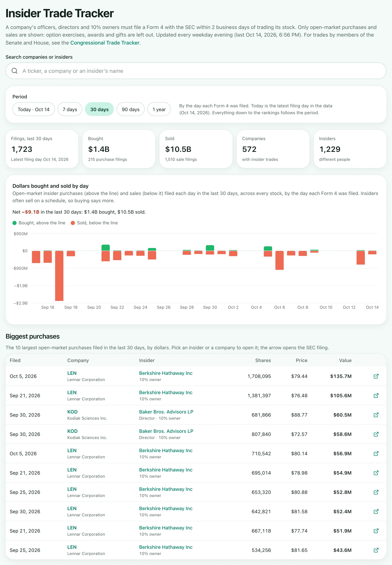
Task: Open Baker Bros. Advisors LP in $60.5M row
Action: pos(166,412)
